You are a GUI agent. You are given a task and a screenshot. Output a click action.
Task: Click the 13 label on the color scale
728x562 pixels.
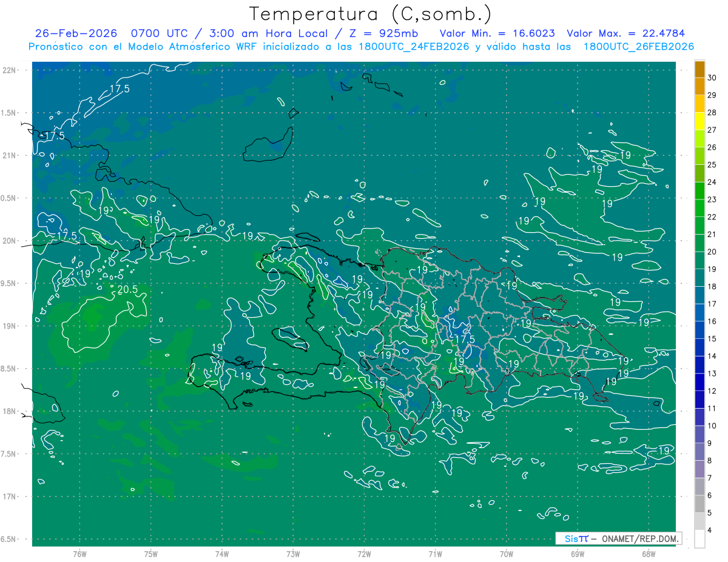[712, 373]
